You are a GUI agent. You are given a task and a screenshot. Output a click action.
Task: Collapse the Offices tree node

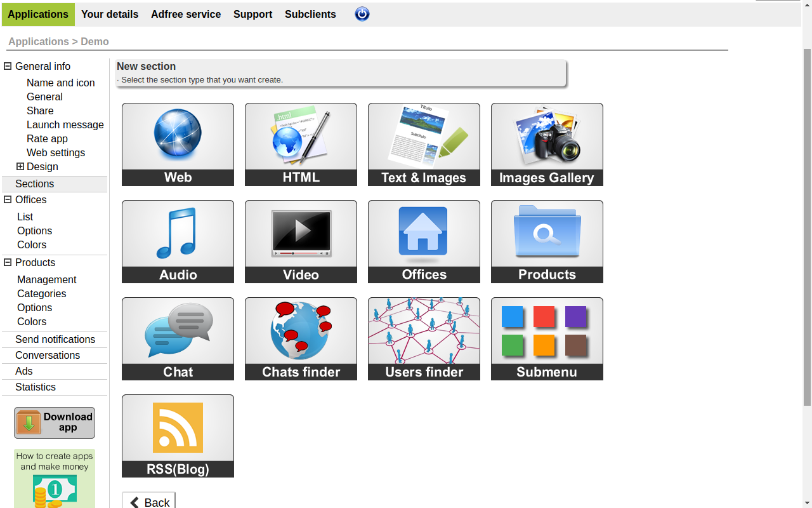tap(8, 199)
